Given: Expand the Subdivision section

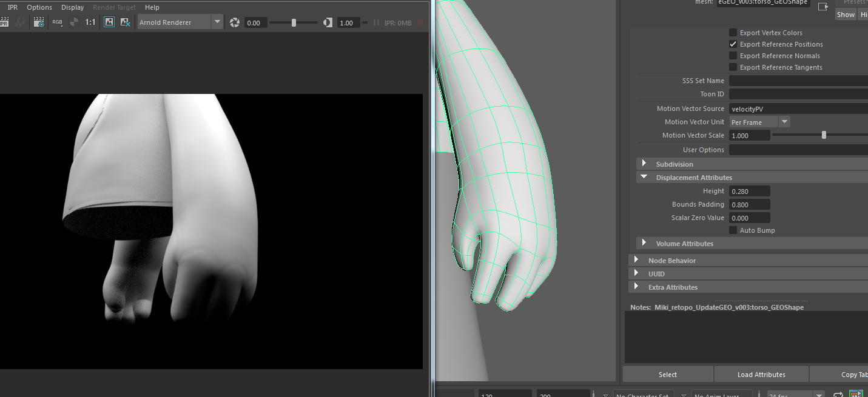Looking at the screenshot, I should coord(644,164).
